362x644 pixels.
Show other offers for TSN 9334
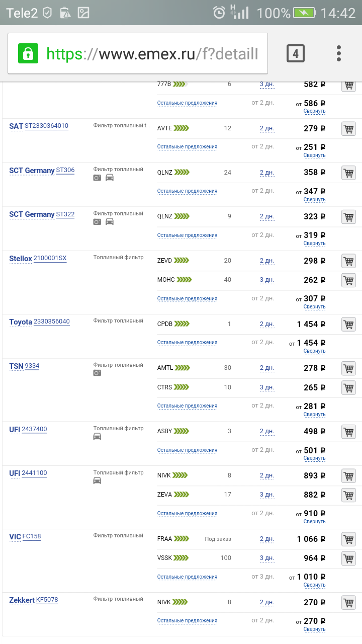pos(187,406)
